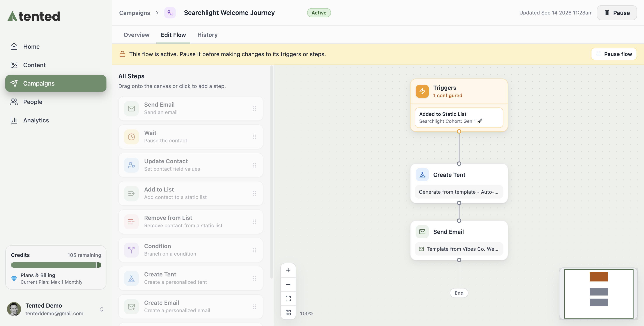Click the orange Triggers lightning icon
This screenshot has height=326, width=644.
click(x=422, y=91)
